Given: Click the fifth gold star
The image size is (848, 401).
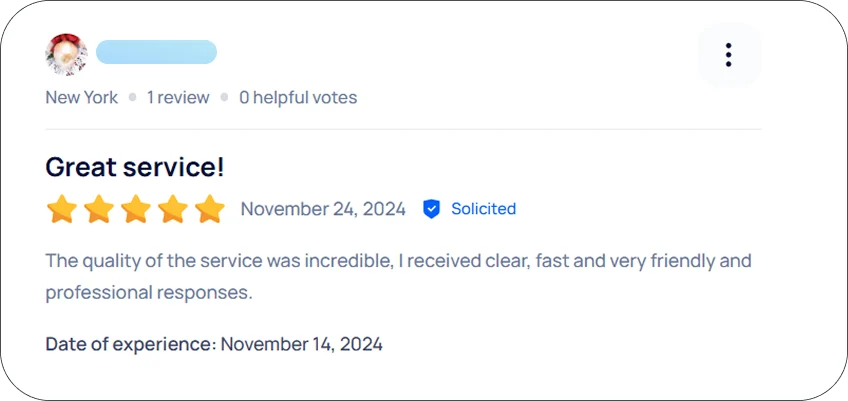Looking at the screenshot, I should point(210,209).
